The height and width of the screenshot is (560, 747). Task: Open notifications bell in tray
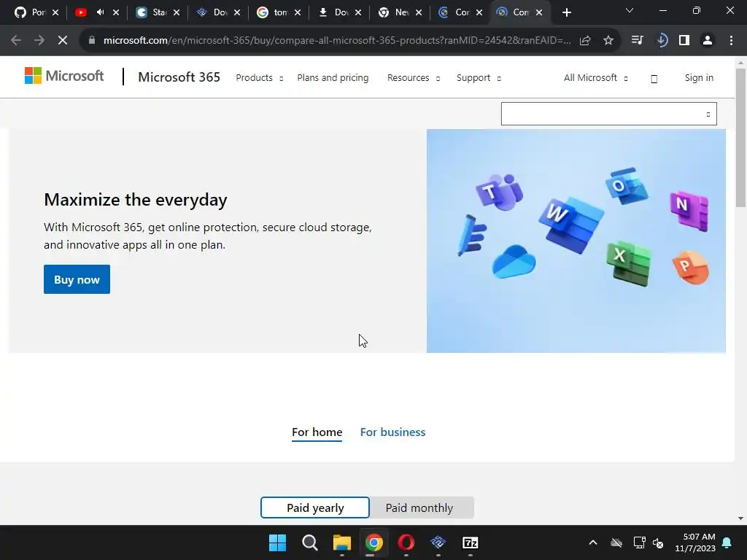pos(727,542)
